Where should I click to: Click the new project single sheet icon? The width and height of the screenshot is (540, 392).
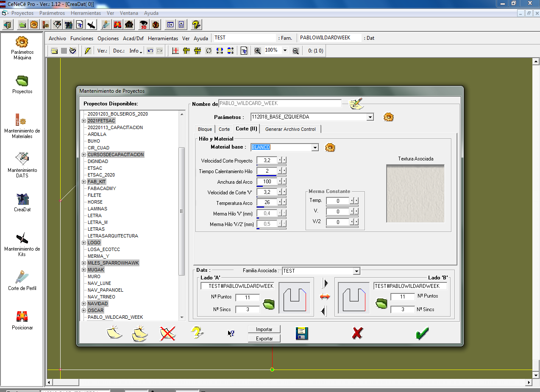(x=114, y=332)
